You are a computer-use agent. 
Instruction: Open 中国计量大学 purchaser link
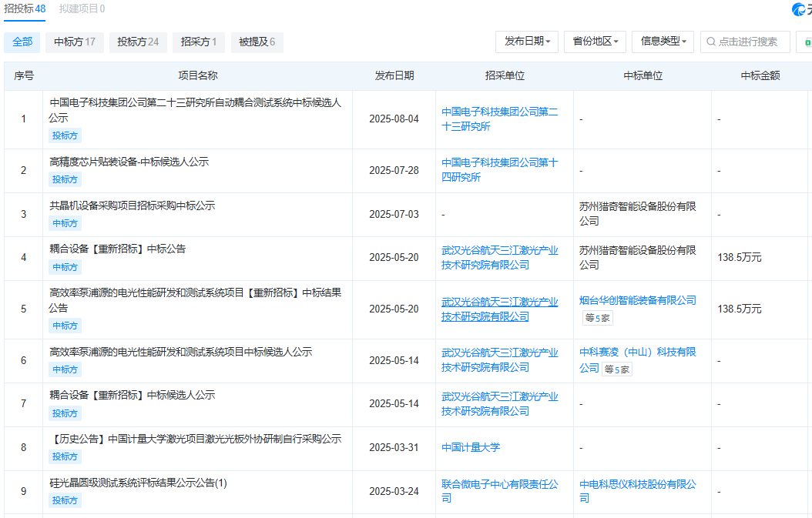coord(471,447)
